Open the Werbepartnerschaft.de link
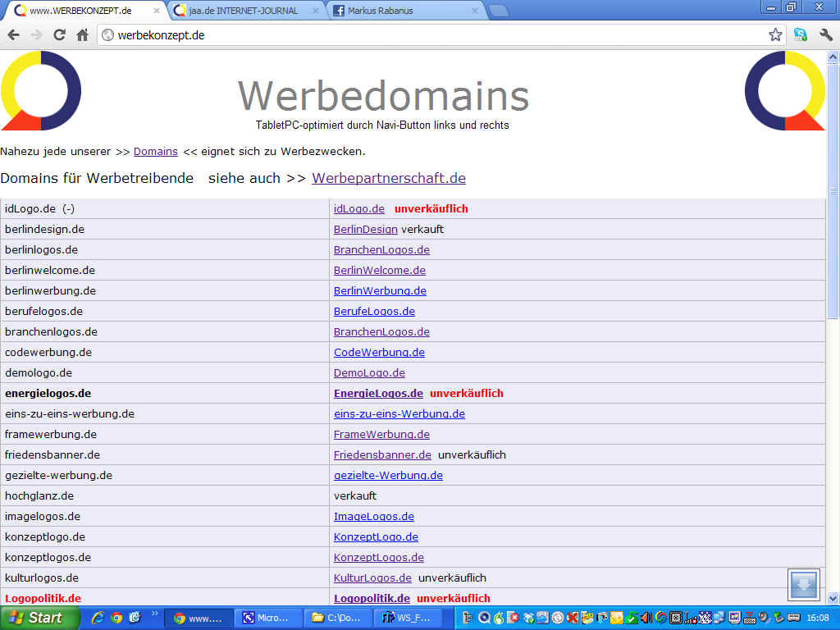Image resolution: width=840 pixels, height=630 pixels. coord(388,178)
